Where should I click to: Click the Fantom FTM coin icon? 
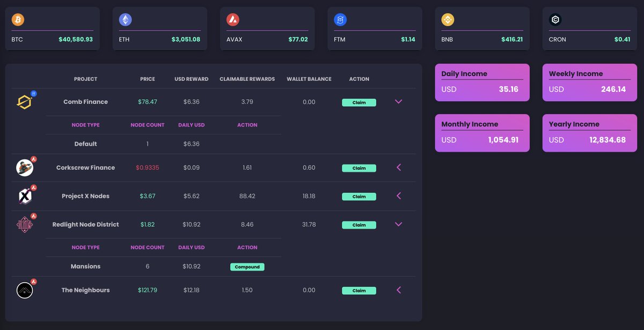pyautogui.click(x=340, y=20)
